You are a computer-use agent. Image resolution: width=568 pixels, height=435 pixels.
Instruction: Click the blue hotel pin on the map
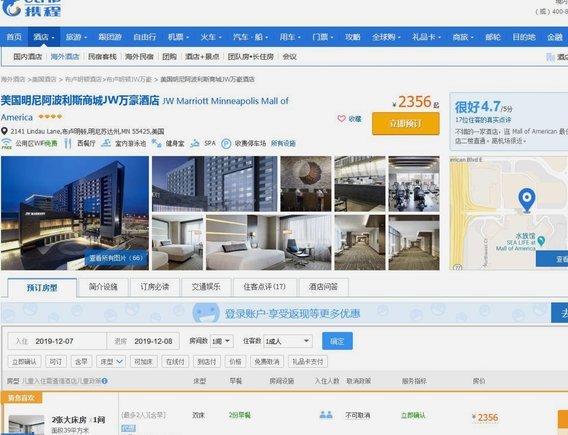click(x=527, y=200)
